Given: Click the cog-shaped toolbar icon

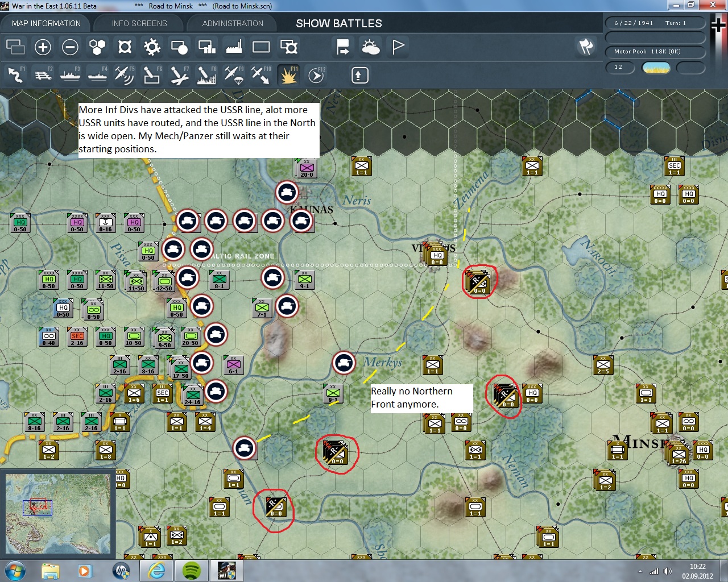Looking at the screenshot, I should pos(152,47).
